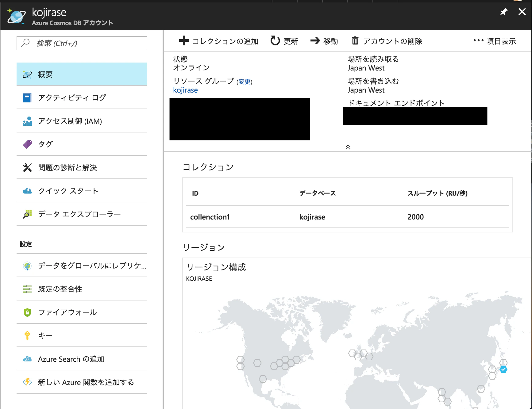
Task: Open データをグローバルにレプリケ... setting
Action: [82, 266]
